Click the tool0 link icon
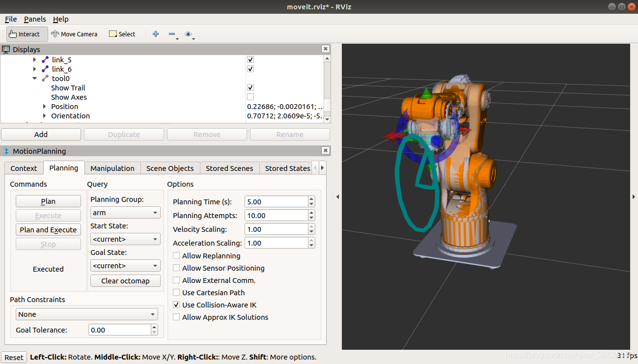 coord(45,78)
